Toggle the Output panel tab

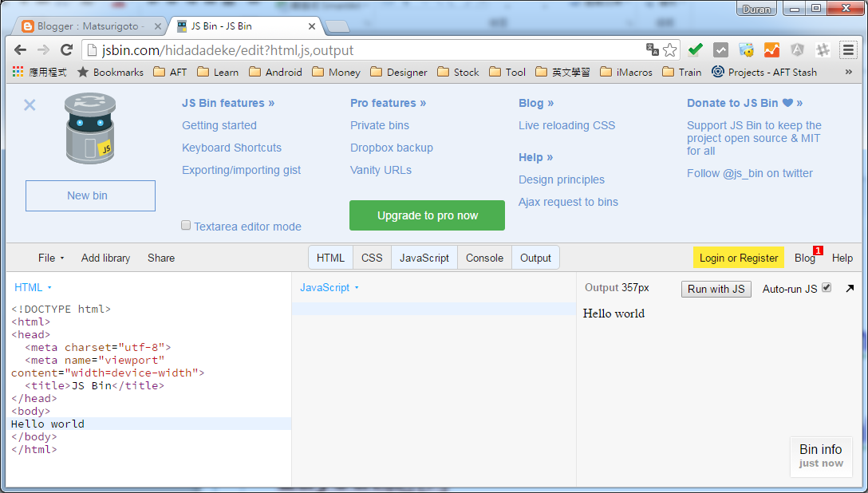point(535,258)
